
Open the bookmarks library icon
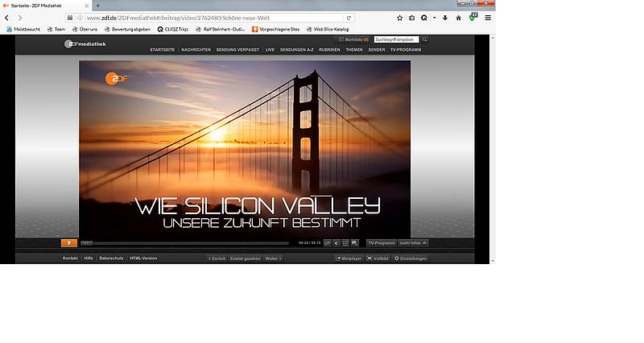[412, 18]
